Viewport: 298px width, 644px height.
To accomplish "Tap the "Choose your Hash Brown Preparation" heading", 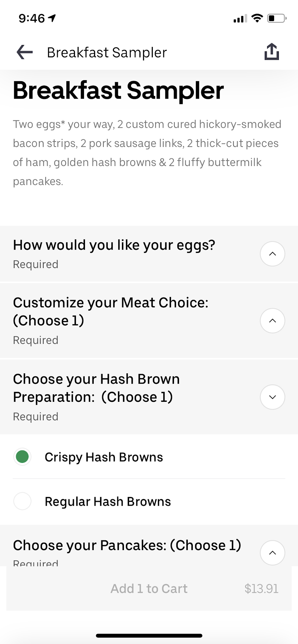I will click(x=96, y=388).
